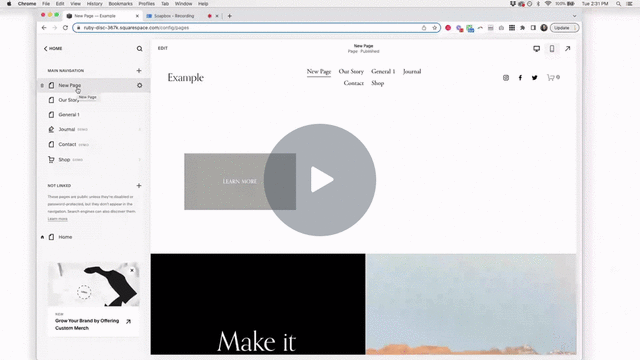Switch to desktop preview view
Image resolution: width=640 pixels, height=360 pixels.
pyautogui.click(x=536, y=49)
